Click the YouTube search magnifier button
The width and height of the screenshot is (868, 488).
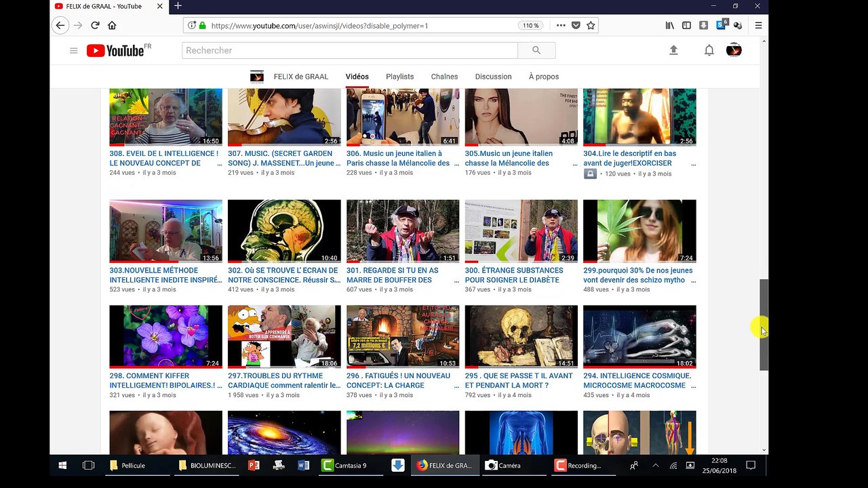pos(536,50)
